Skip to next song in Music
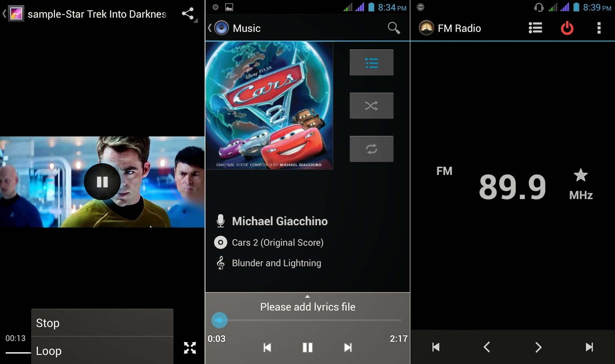 348,347
